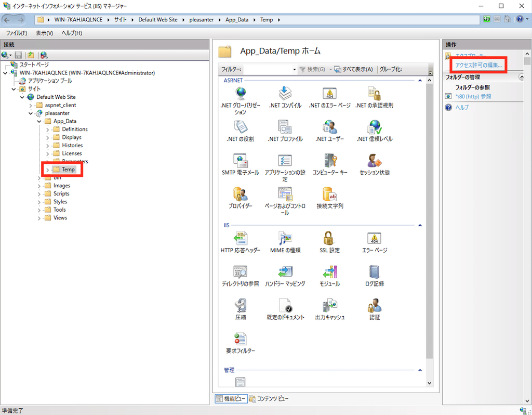Open HTTP 応答ヘッダー icon
This screenshot has height=415, width=532.
pos(240,238)
